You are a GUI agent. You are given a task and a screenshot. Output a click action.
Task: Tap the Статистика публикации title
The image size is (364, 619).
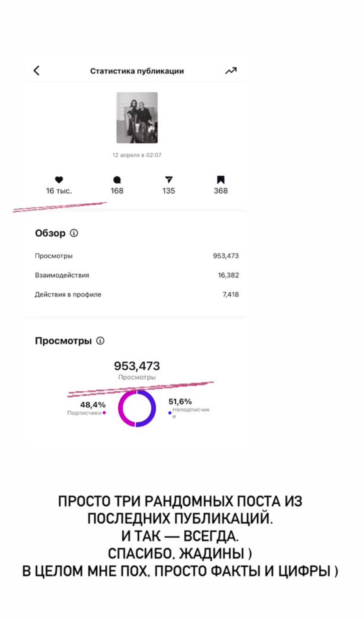click(x=137, y=71)
